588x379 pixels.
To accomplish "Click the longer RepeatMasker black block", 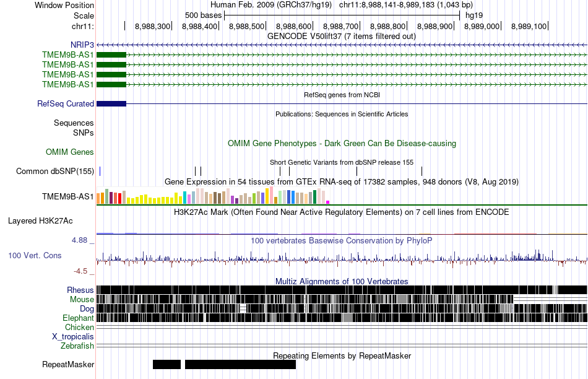I will tap(240, 364).
